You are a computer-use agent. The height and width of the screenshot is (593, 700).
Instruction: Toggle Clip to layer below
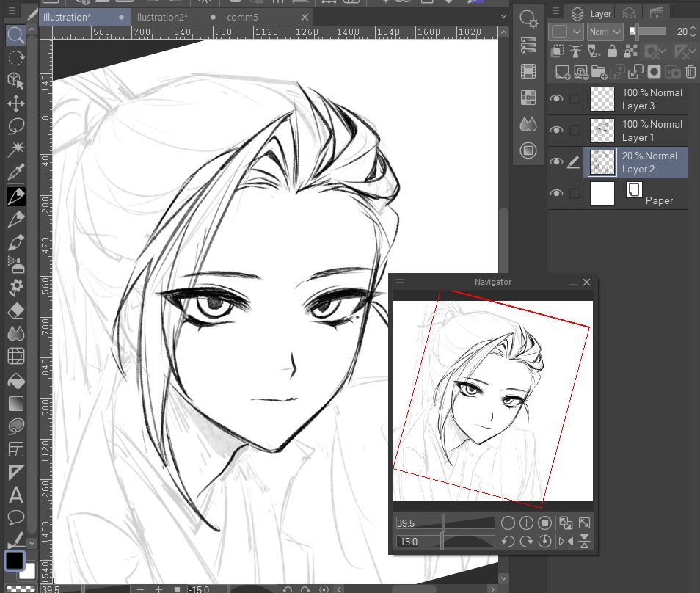[557, 51]
